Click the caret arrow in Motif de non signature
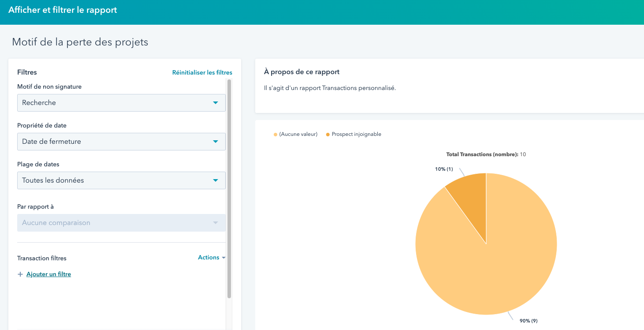The image size is (644, 330). 216,103
